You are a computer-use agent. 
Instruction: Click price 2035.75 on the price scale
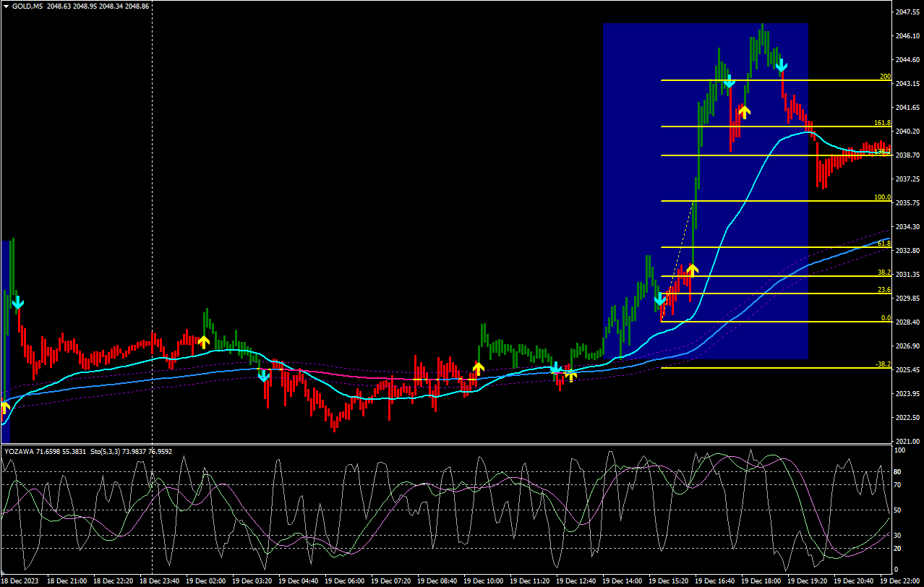click(907, 202)
